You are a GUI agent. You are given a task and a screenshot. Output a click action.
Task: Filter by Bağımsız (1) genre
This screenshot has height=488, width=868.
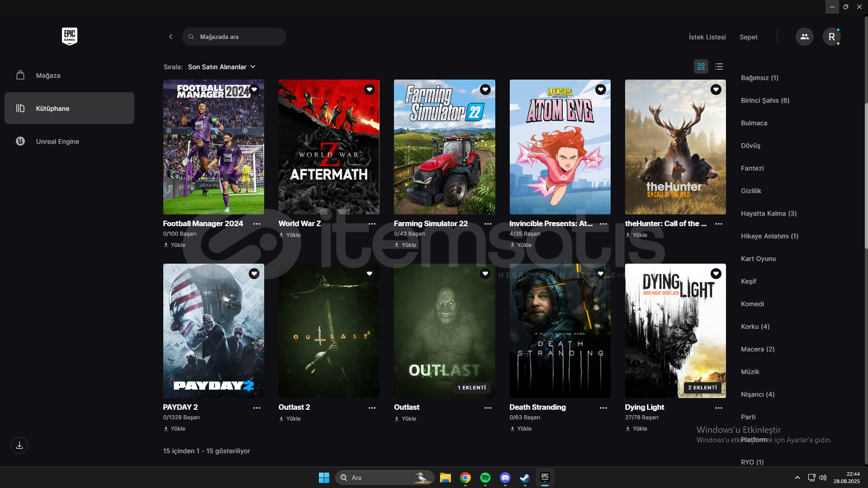click(x=759, y=78)
